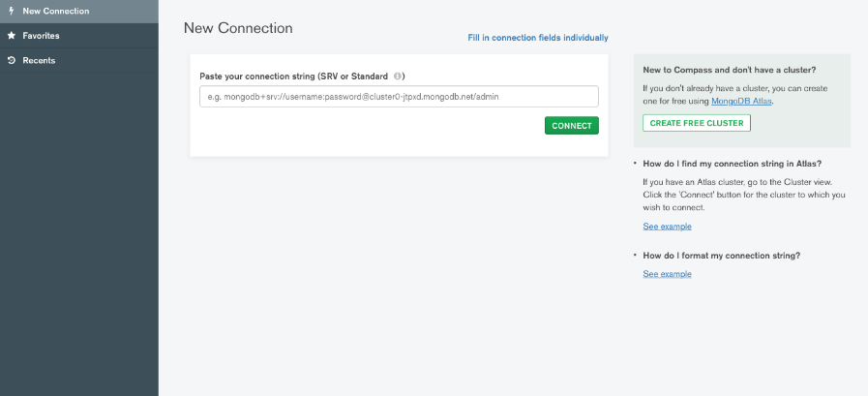
Task: Click Fill in connection fields individually
Action: pyautogui.click(x=538, y=38)
